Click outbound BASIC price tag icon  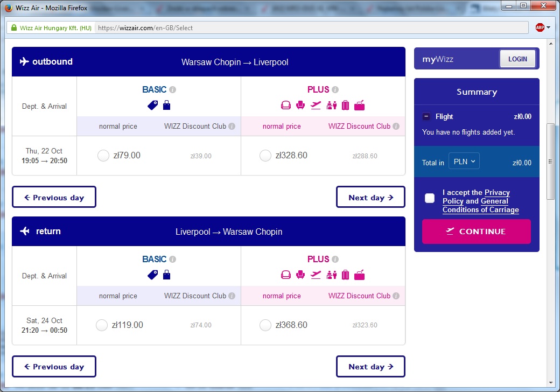click(152, 106)
